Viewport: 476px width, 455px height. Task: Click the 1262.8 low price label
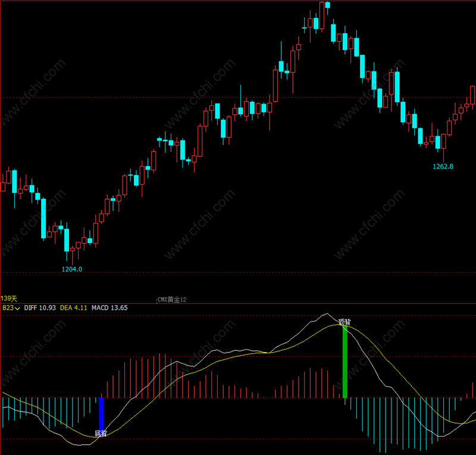(x=443, y=167)
